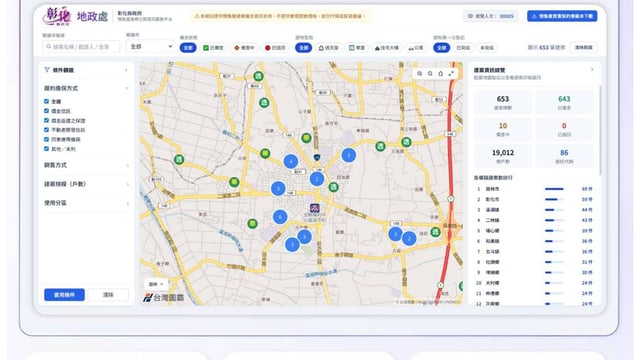
Task: Expand the 使用分區 section
Action: pos(86,203)
